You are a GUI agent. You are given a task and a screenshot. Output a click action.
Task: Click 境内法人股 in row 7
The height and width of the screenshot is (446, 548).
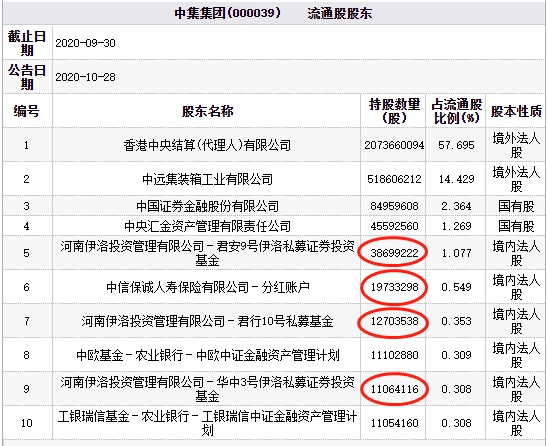click(516, 321)
